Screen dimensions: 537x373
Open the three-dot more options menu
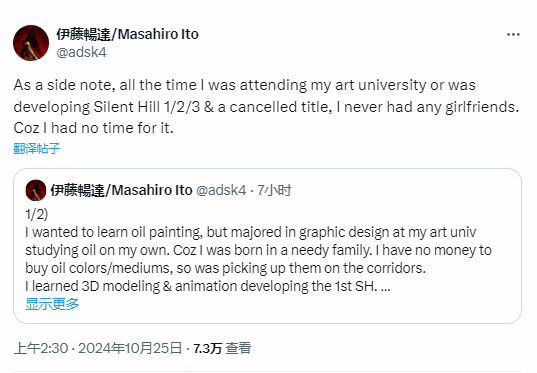point(513,35)
